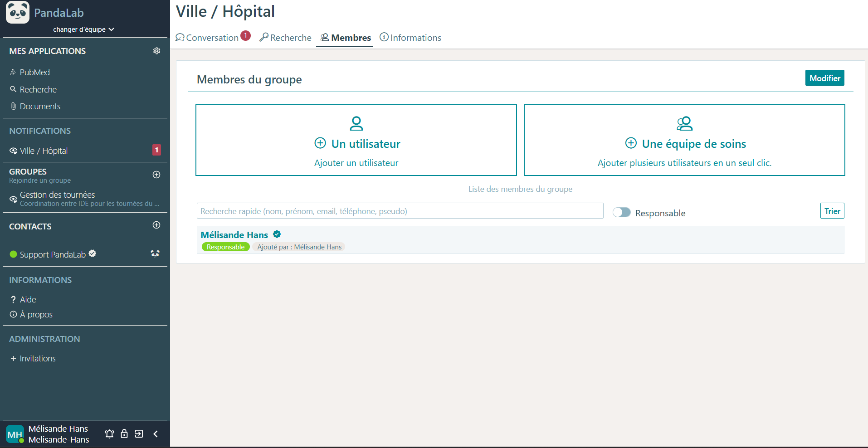Image resolution: width=868 pixels, height=448 pixels.
Task: Click group icon in équipe de soins card
Action: [x=684, y=123]
